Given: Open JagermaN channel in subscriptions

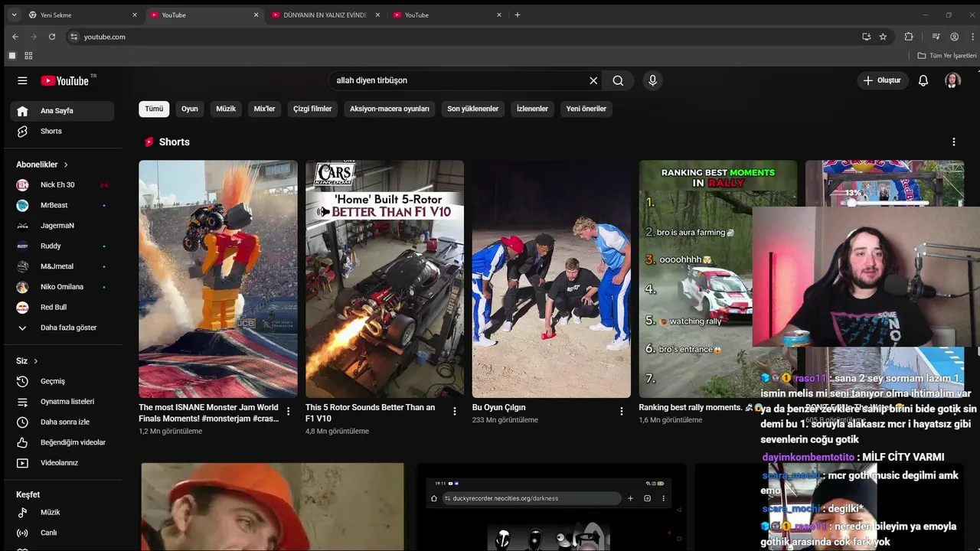Looking at the screenshot, I should click(62, 226).
